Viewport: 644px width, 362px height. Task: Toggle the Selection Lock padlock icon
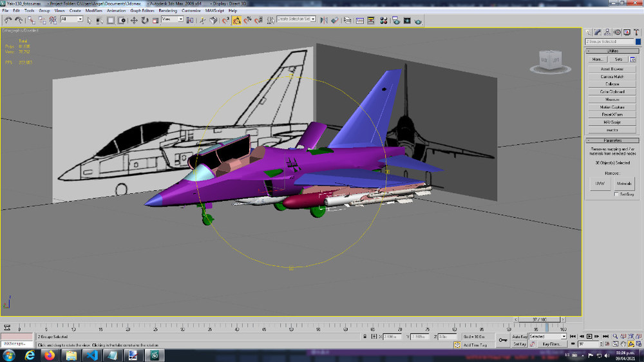pyautogui.click(x=365, y=336)
